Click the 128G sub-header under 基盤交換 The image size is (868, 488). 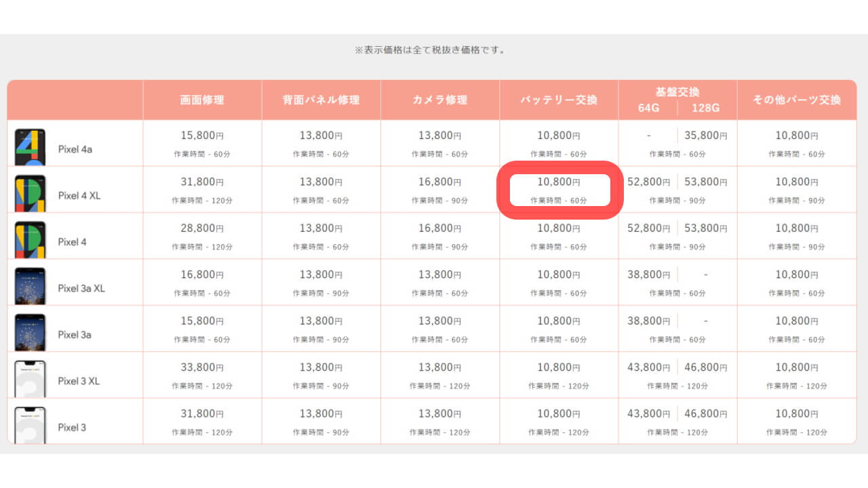tap(706, 108)
